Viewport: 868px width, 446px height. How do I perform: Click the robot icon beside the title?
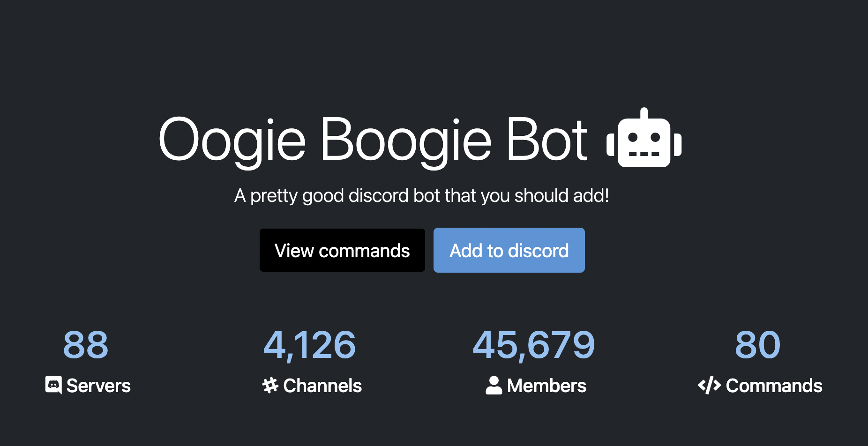tap(644, 138)
